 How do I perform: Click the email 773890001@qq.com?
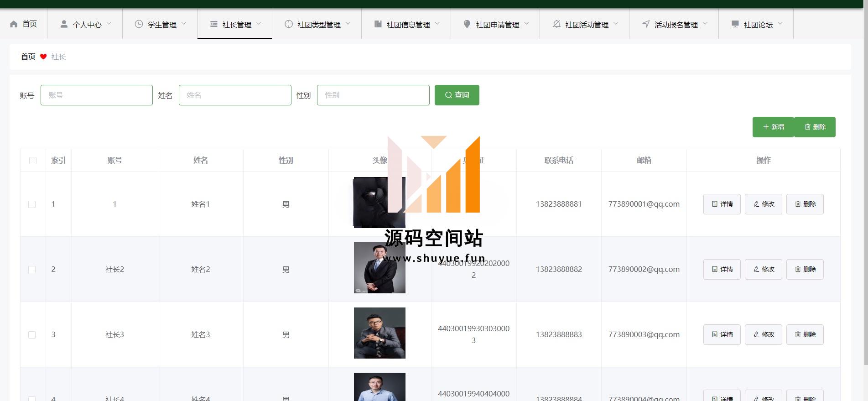point(644,204)
